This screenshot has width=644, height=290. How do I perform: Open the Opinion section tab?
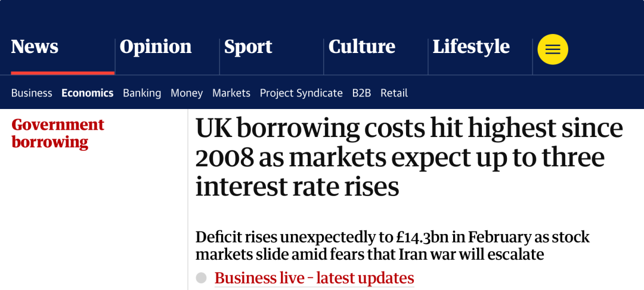[x=156, y=47]
